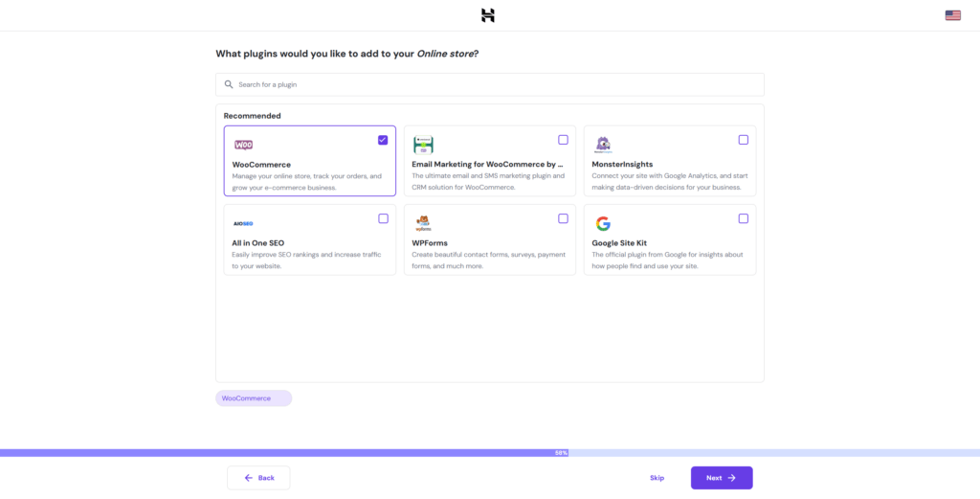Open the US flag language selector

pyautogui.click(x=952, y=15)
